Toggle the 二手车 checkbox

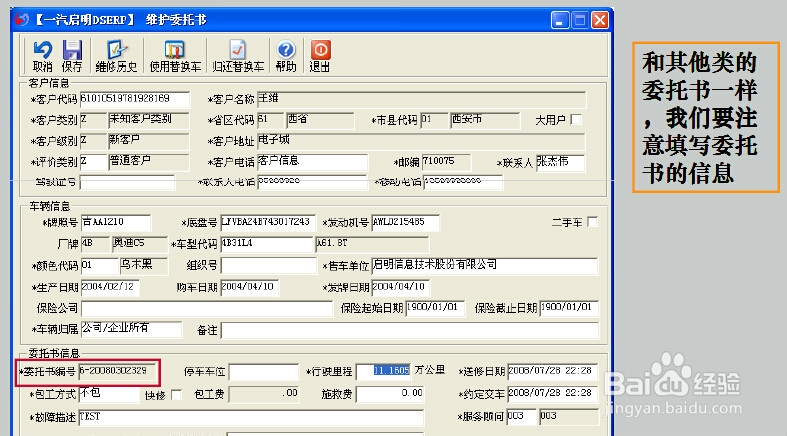593,222
